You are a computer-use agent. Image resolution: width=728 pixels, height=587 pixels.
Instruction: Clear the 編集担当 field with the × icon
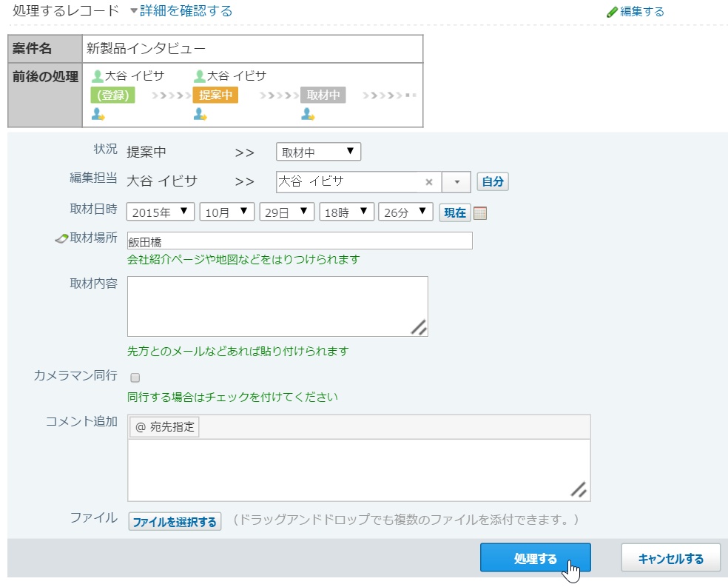tap(429, 182)
